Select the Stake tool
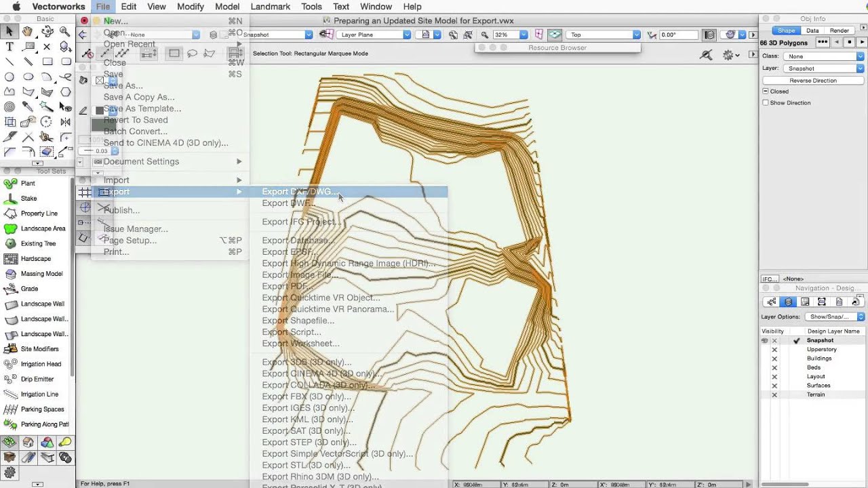The height and width of the screenshot is (488, 868). [28, 199]
